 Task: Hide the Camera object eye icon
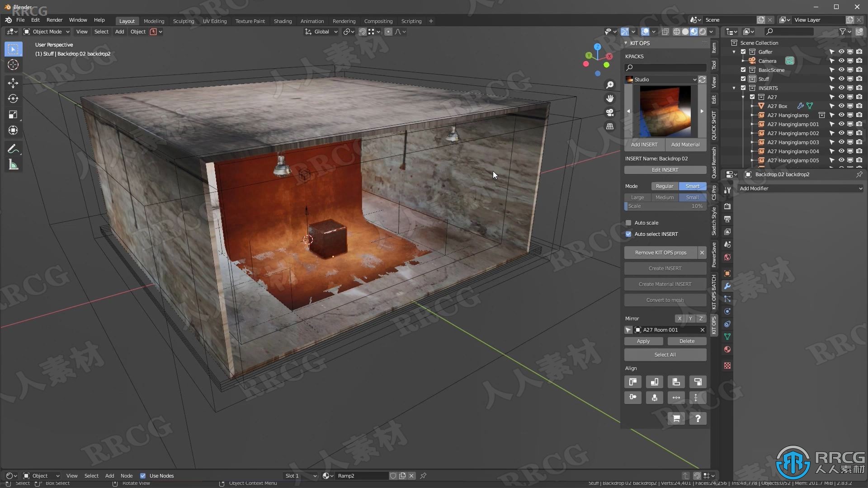point(841,61)
